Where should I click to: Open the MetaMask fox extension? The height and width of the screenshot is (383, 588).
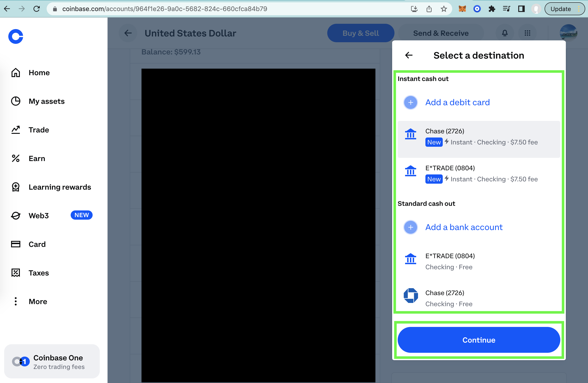coord(462,9)
